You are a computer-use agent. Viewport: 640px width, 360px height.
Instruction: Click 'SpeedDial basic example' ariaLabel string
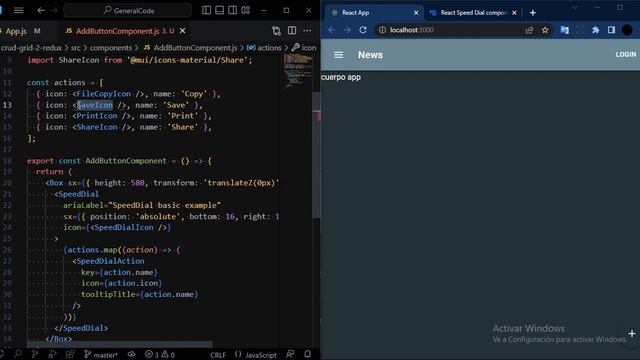[164, 205]
